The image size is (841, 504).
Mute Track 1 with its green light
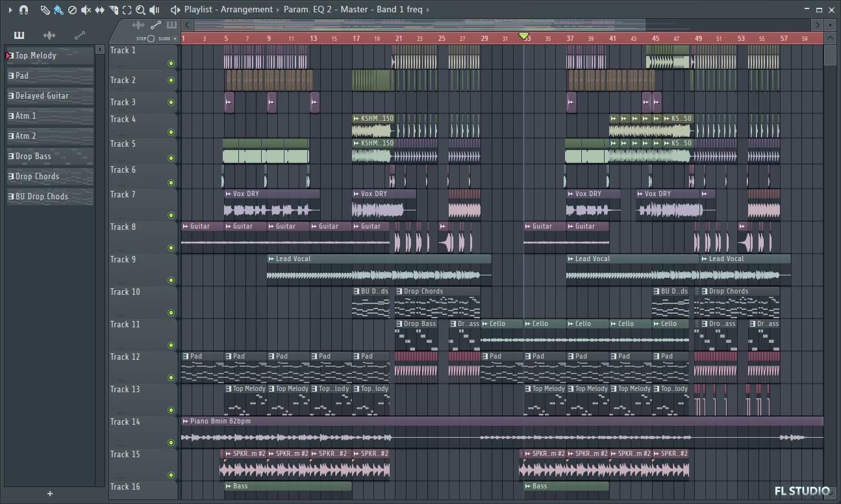click(171, 64)
